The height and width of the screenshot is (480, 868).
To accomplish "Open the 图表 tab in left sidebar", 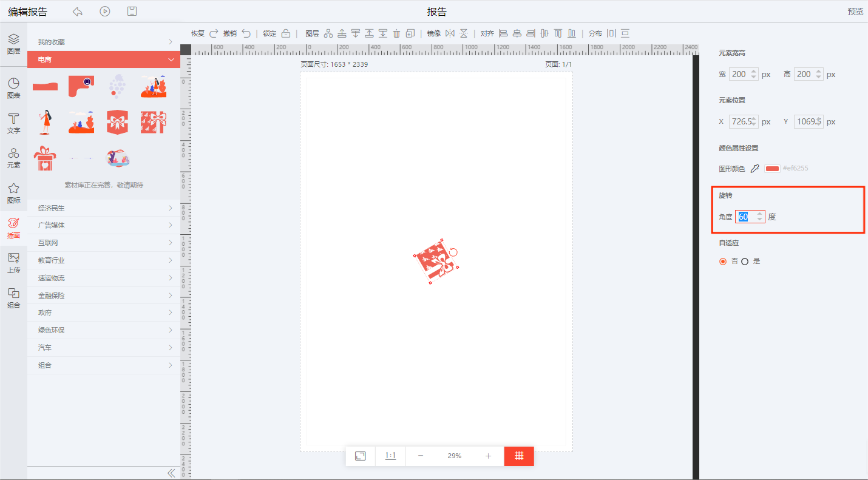I will (x=13, y=88).
